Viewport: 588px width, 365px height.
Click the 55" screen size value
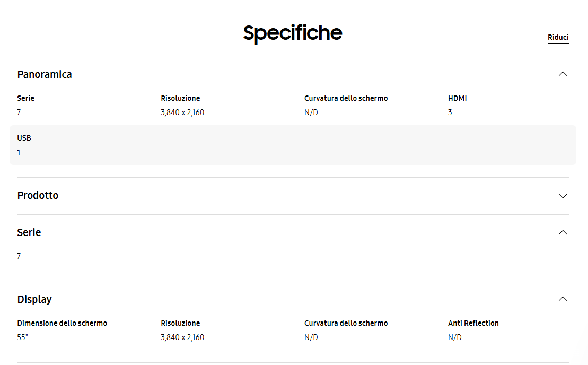(22, 337)
